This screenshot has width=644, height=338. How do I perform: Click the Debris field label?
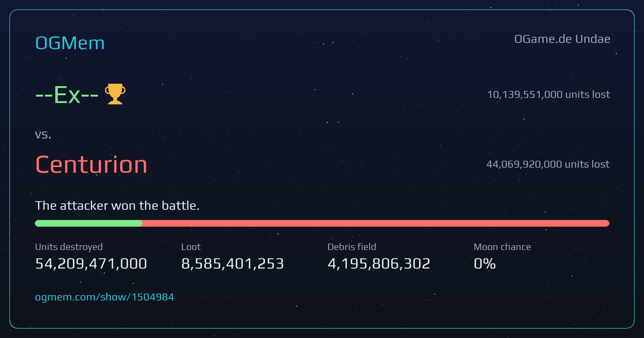(x=352, y=247)
